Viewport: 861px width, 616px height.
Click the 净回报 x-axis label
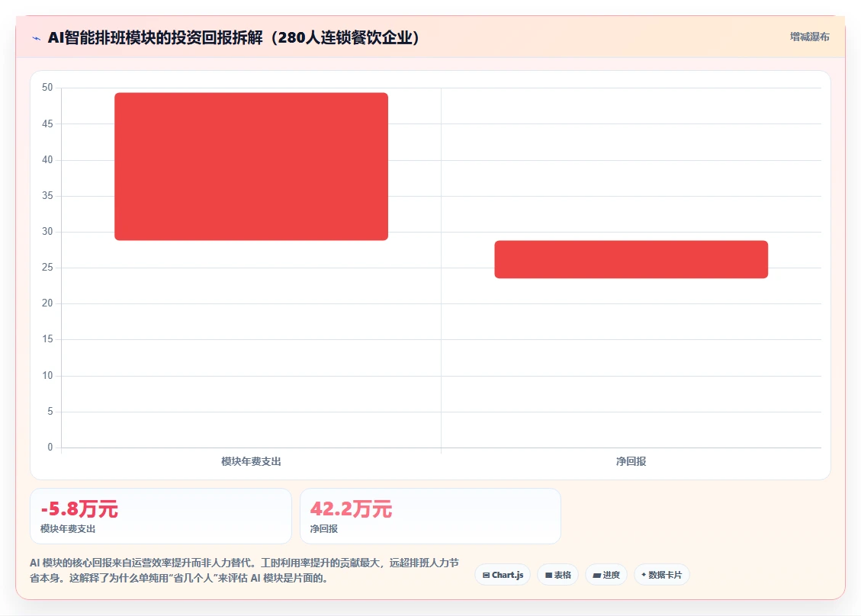click(631, 462)
